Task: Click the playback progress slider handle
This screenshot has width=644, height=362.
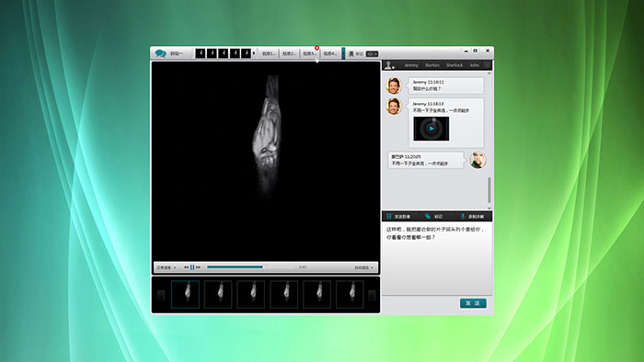Action: (264, 267)
